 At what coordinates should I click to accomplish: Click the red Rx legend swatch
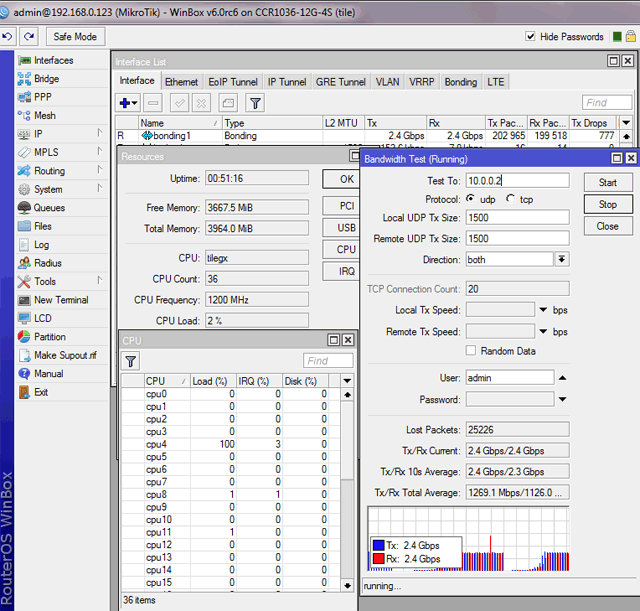click(378, 559)
